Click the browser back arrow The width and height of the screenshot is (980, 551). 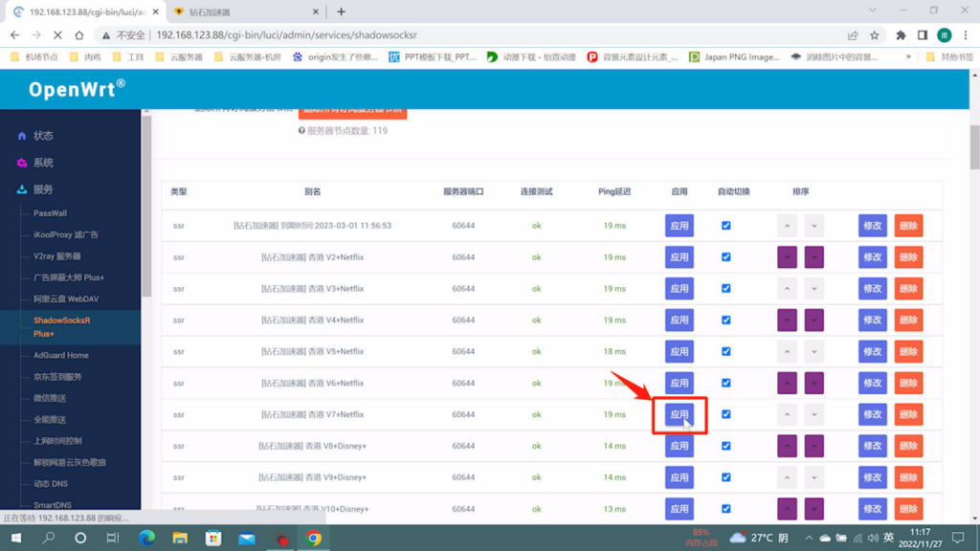point(15,35)
